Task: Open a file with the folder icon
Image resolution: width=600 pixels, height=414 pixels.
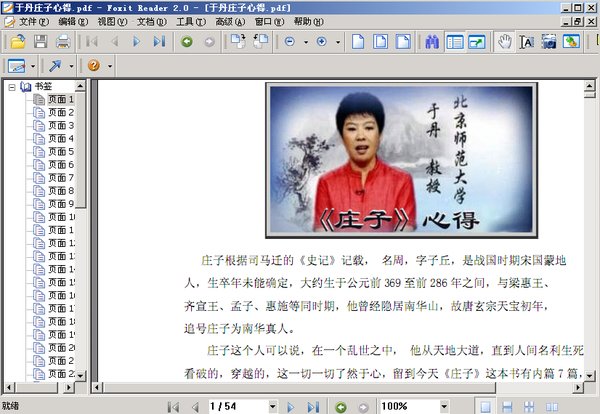Action: [18, 41]
